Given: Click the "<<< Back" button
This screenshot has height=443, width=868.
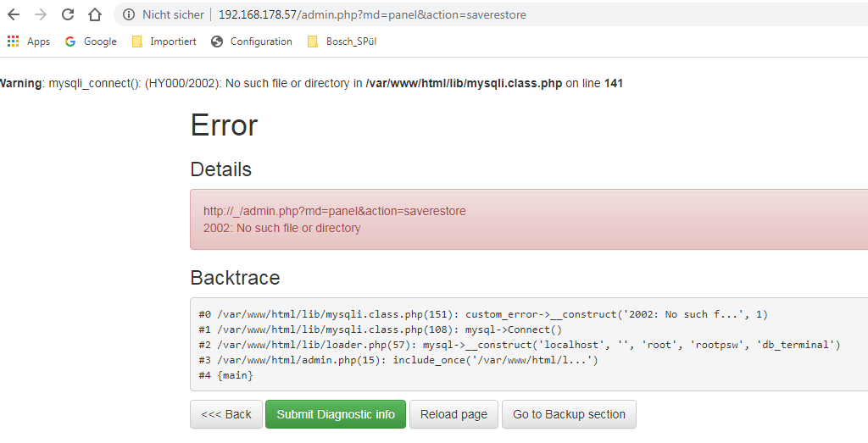Looking at the screenshot, I should 226,414.
